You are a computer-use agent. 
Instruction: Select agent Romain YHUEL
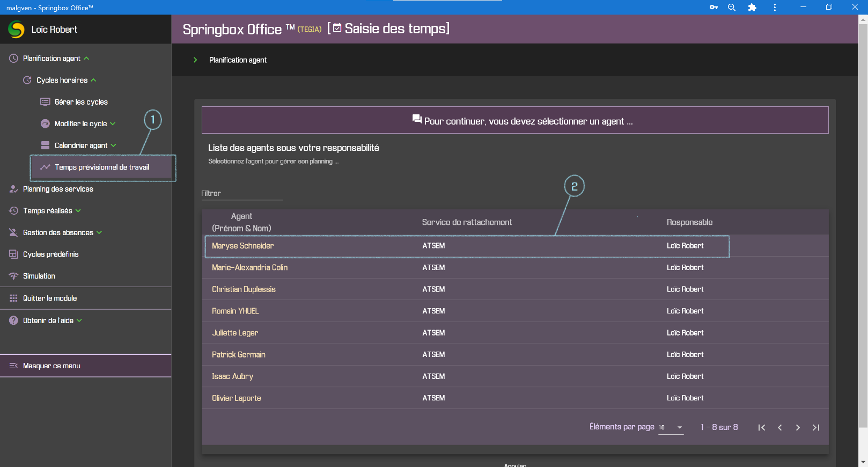235,311
